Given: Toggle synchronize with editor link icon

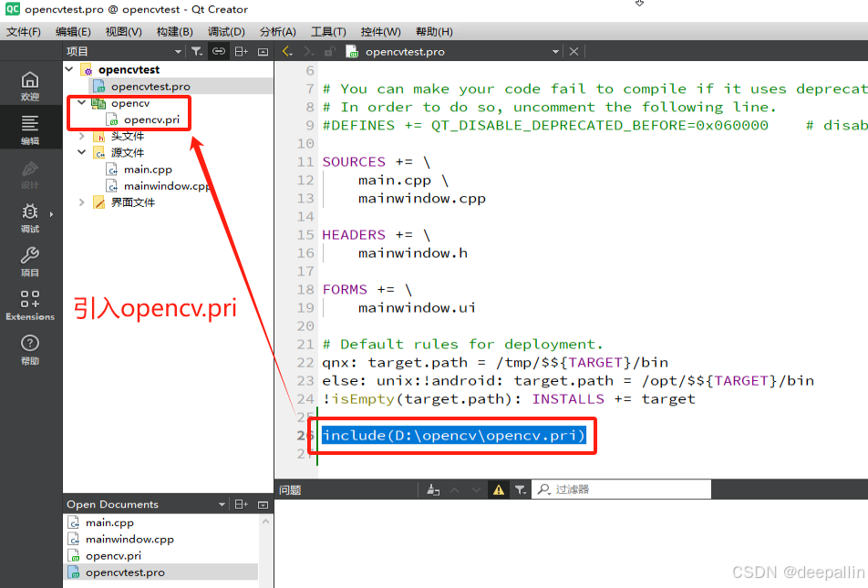Looking at the screenshot, I should click(x=219, y=51).
